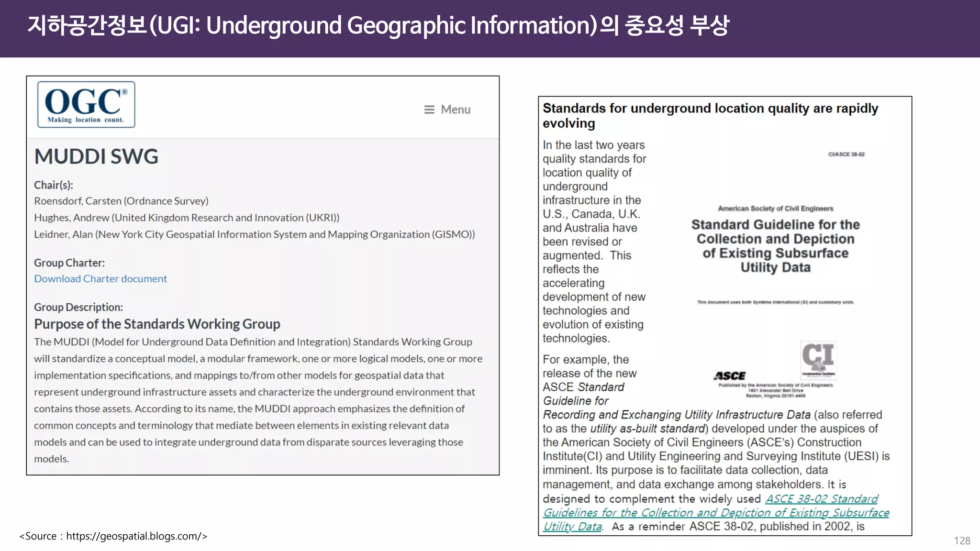Click 'Group Charter:' label

coord(69,263)
